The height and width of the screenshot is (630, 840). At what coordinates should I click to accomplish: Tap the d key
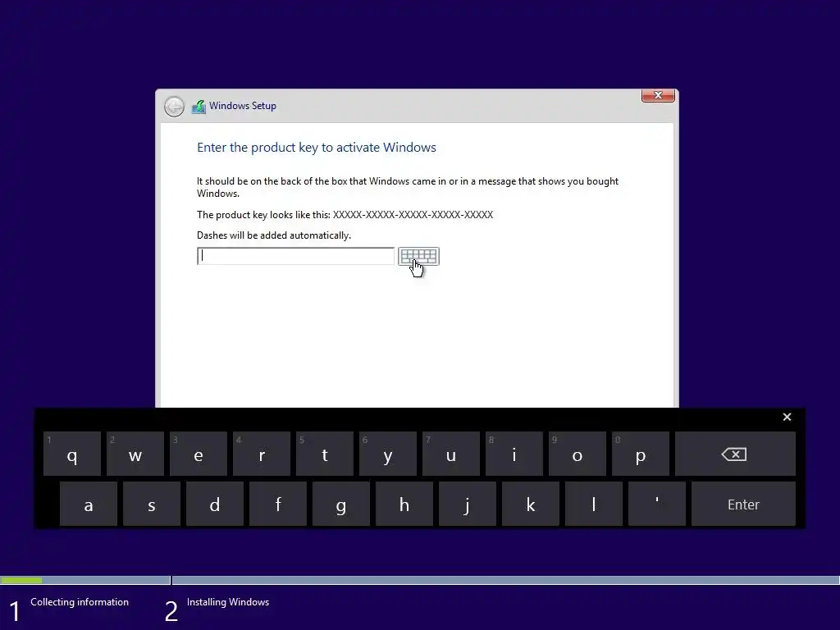point(215,504)
